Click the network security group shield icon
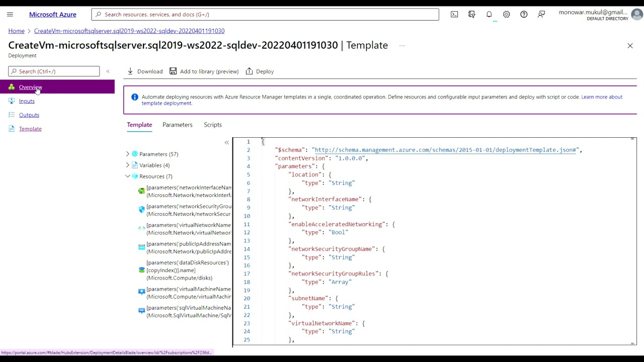Viewport: 644px width, 362px height. (x=141, y=210)
